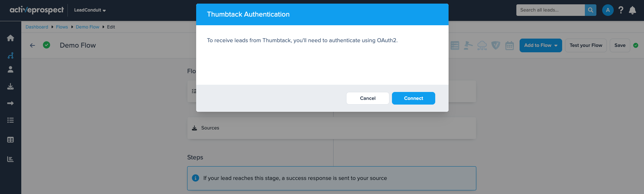The image size is (644, 194).
Task: Toggle the green enabled status next to Demo Flow
Action: [x=47, y=45]
